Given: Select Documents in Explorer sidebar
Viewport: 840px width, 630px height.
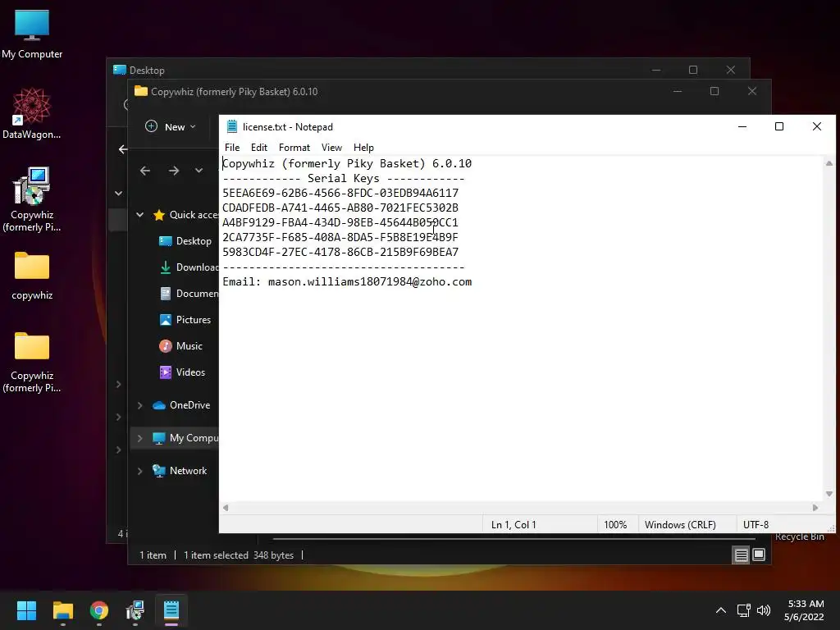Looking at the screenshot, I should pos(189,294).
